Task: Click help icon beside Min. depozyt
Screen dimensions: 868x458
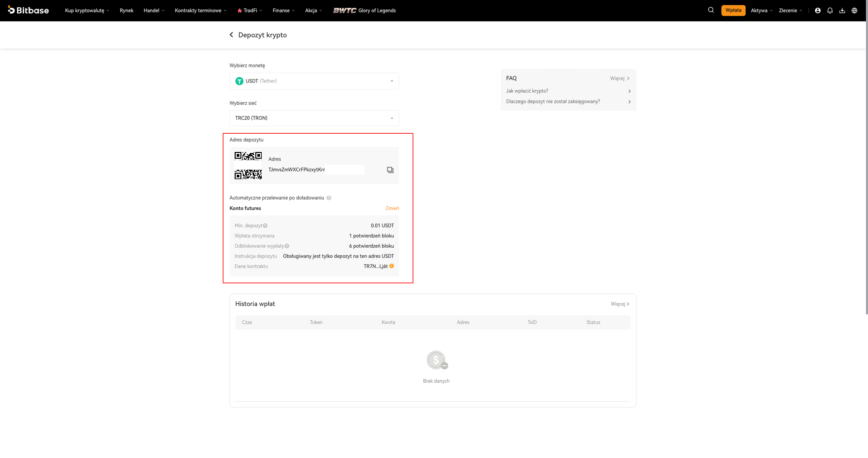Action: (265, 226)
